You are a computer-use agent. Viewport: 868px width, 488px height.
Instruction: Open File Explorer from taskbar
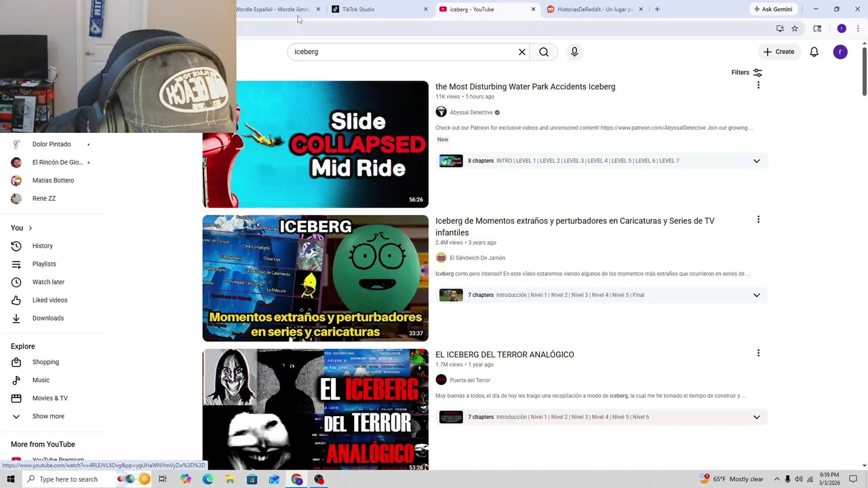(x=230, y=479)
